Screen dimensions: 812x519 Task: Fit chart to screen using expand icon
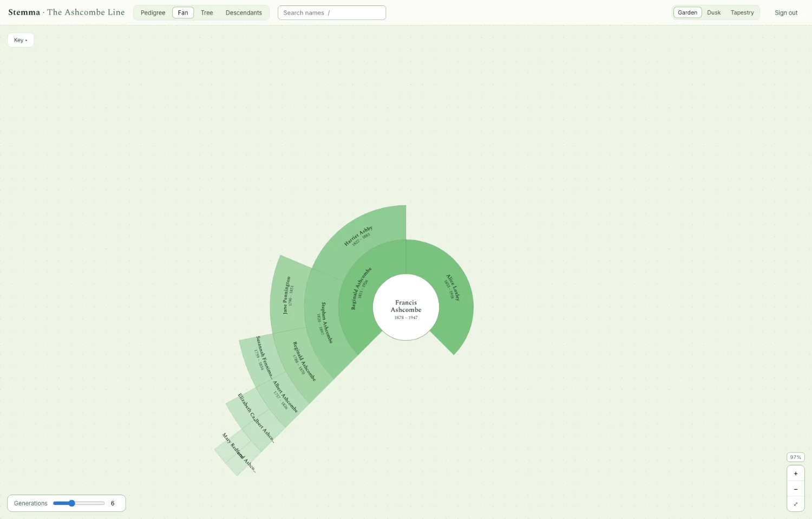click(795, 504)
